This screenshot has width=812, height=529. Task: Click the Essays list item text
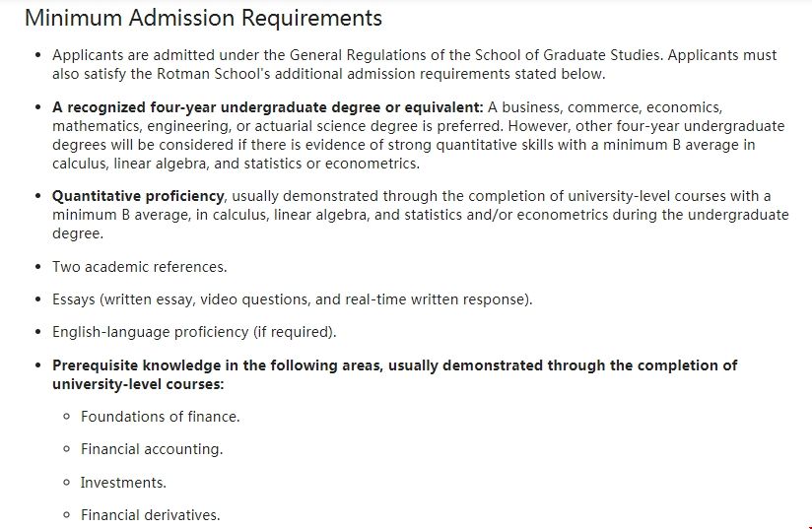click(292, 299)
